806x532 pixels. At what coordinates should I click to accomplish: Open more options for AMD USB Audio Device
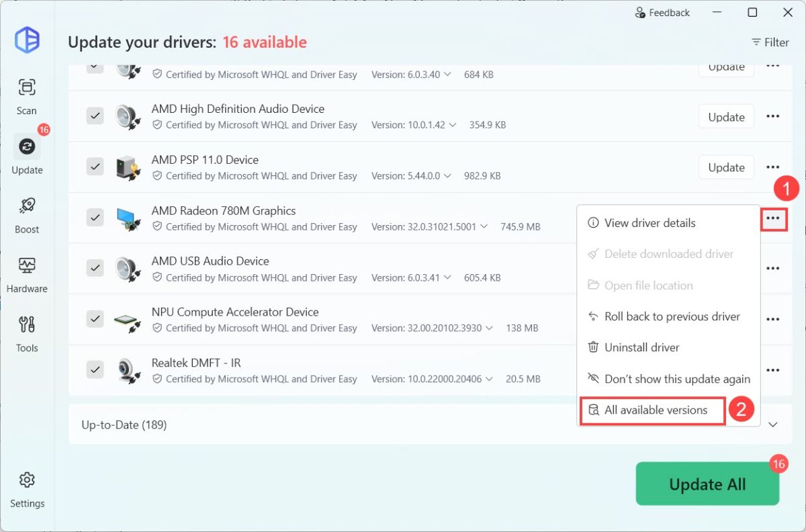click(x=773, y=269)
